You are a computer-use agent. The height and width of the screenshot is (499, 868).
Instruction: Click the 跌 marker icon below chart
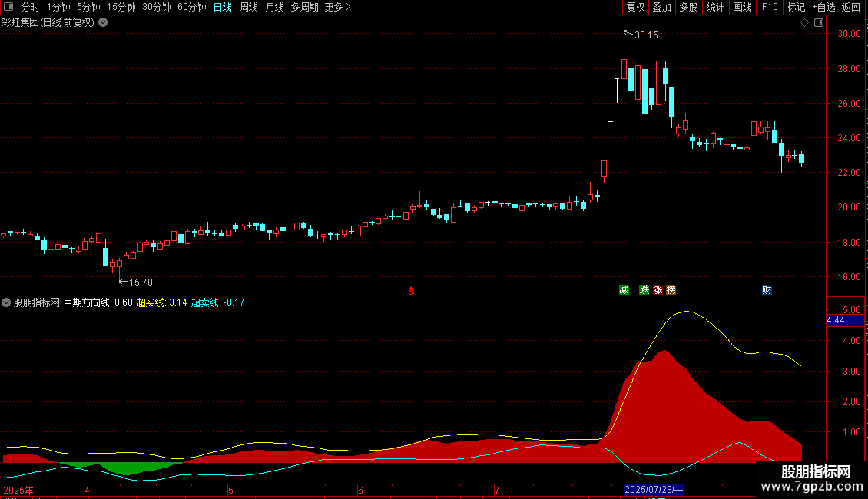click(644, 290)
